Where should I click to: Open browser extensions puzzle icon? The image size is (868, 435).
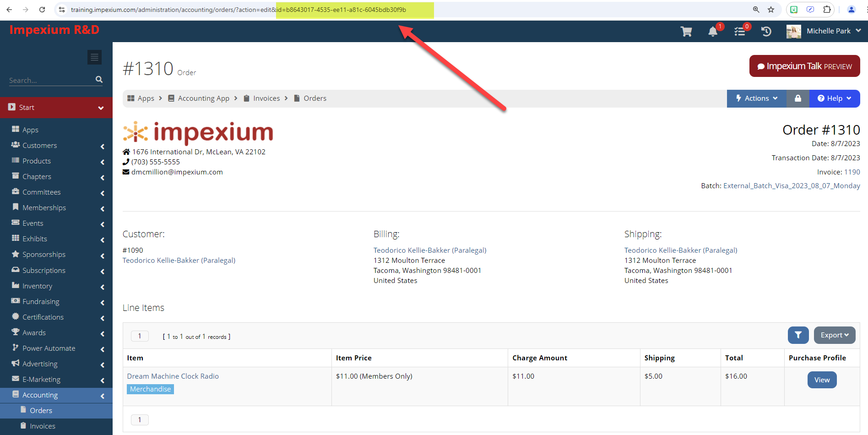click(x=827, y=10)
